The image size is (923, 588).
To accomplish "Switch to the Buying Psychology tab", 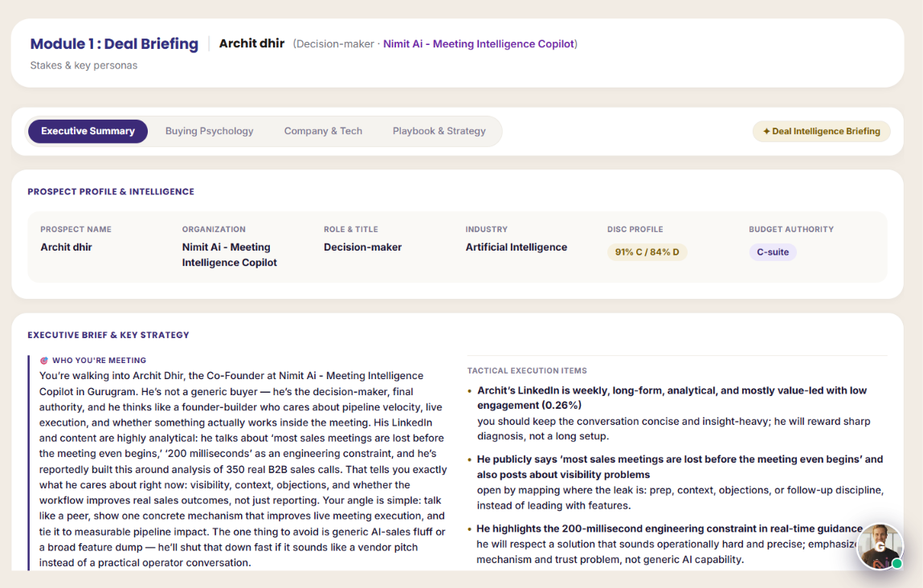I will click(209, 131).
